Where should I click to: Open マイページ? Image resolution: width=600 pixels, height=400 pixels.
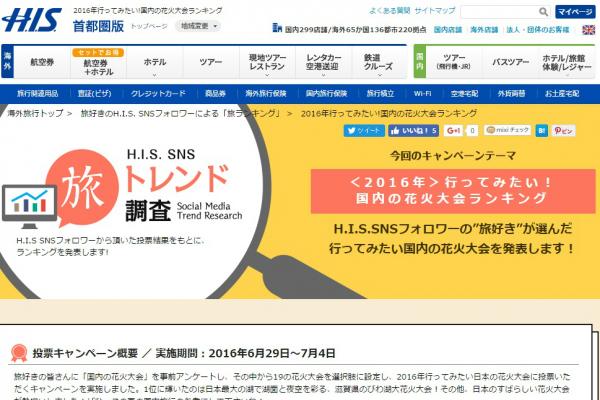[575, 12]
